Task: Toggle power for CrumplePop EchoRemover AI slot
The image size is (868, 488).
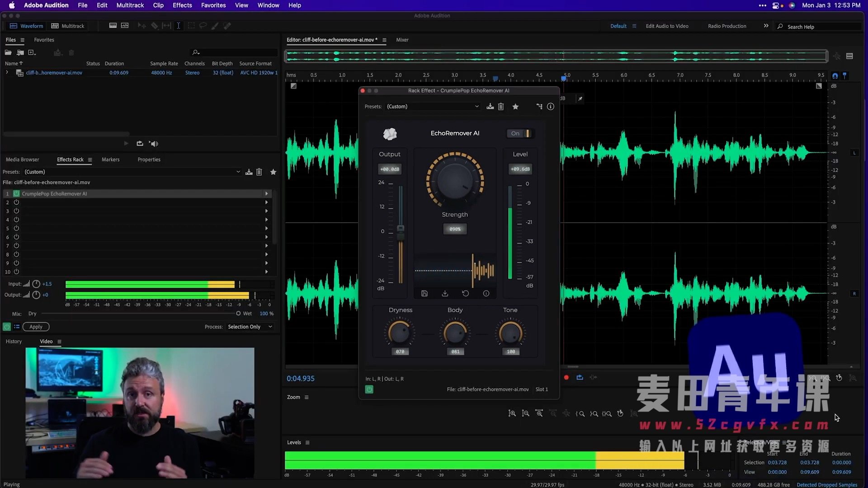Action: 16,193
